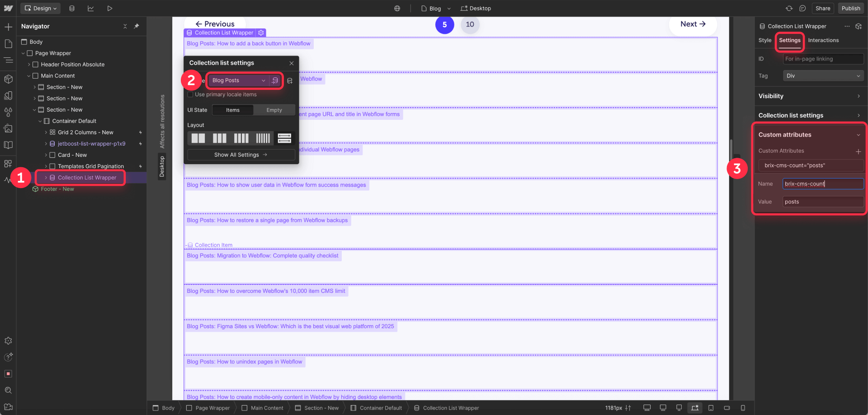Open the site Settings gear in sidebar
This screenshot has height=415, width=868.
pyautogui.click(x=8, y=341)
